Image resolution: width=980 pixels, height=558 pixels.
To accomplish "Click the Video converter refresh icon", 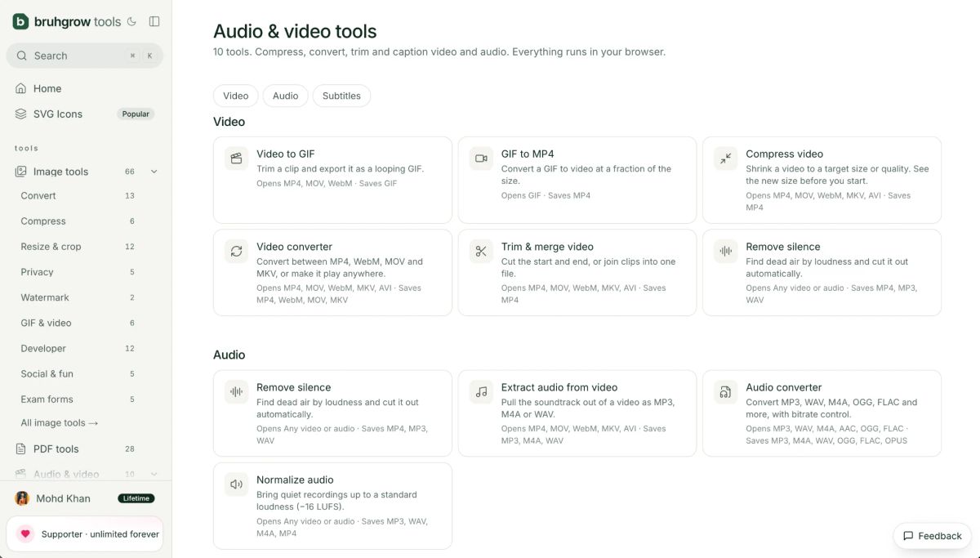I will [237, 252].
